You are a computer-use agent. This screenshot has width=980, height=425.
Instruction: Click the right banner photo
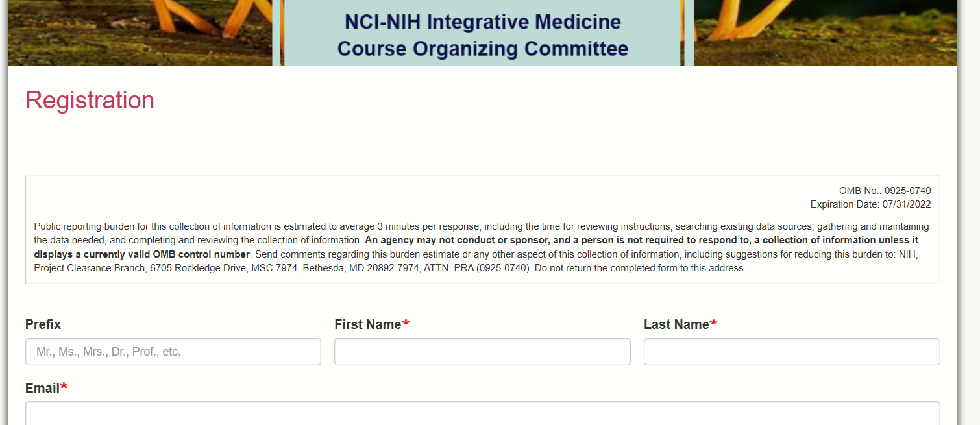point(824,32)
